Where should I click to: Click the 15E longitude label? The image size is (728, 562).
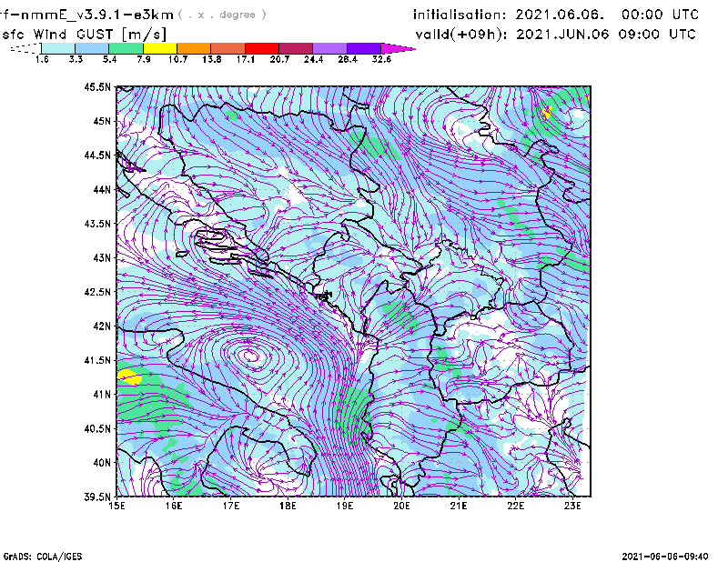coord(116,506)
